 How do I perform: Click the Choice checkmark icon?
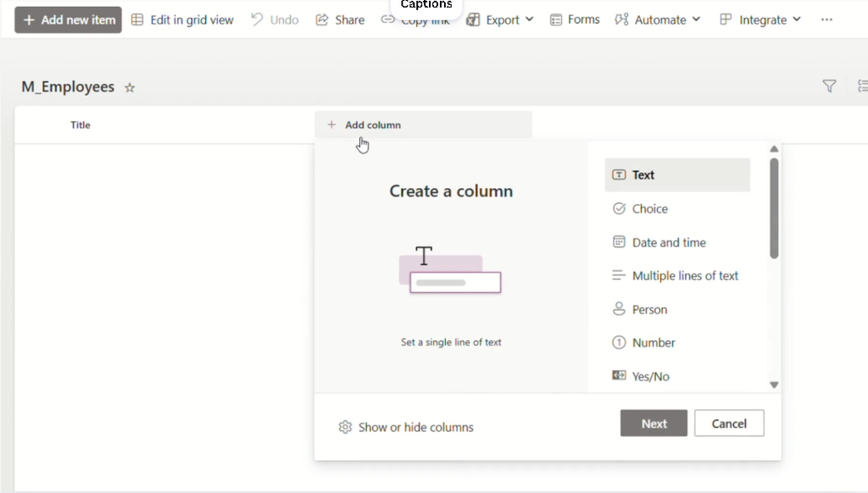619,208
